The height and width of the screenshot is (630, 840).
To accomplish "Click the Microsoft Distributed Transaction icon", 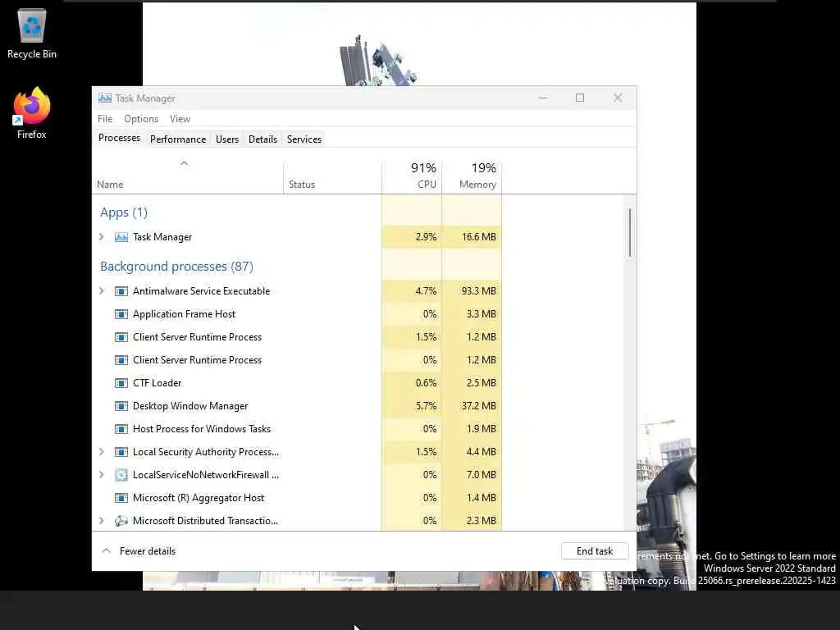I will 121,521.
